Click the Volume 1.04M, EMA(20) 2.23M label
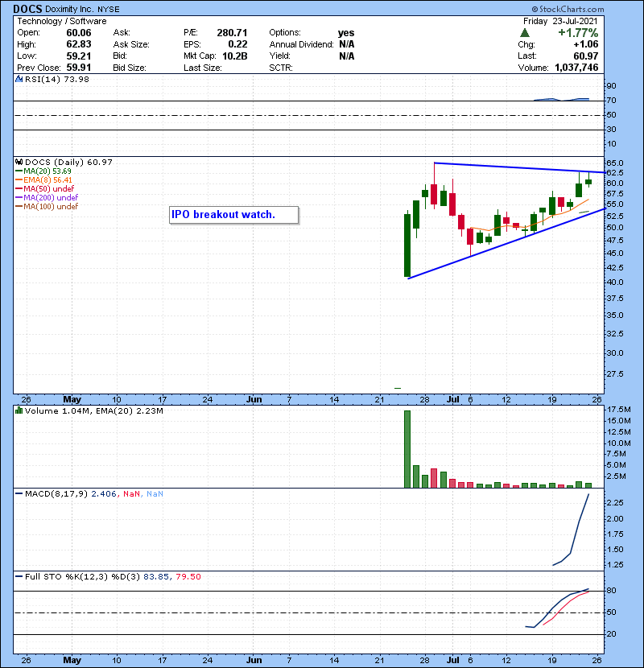The height and width of the screenshot is (668, 644). (93, 411)
